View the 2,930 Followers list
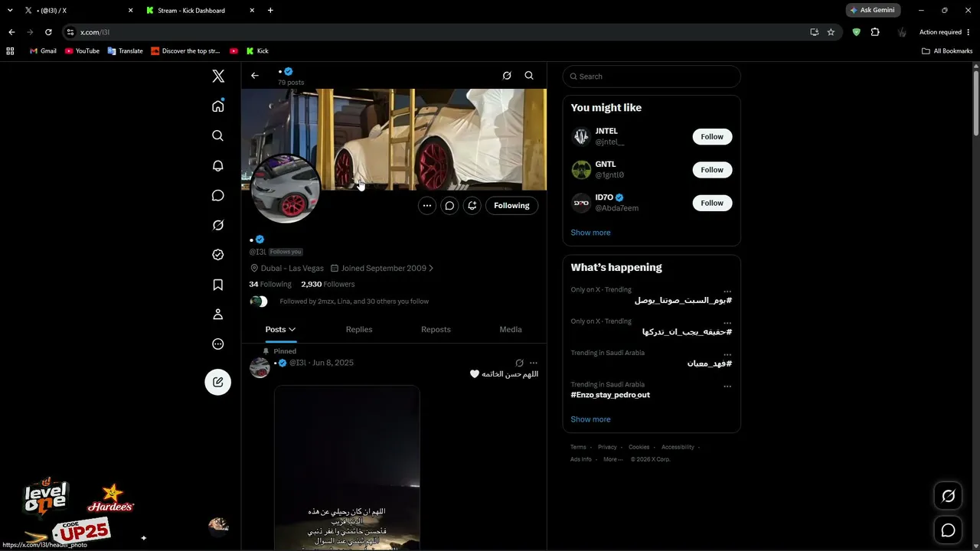This screenshot has height=551, width=980. pyautogui.click(x=328, y=285)
